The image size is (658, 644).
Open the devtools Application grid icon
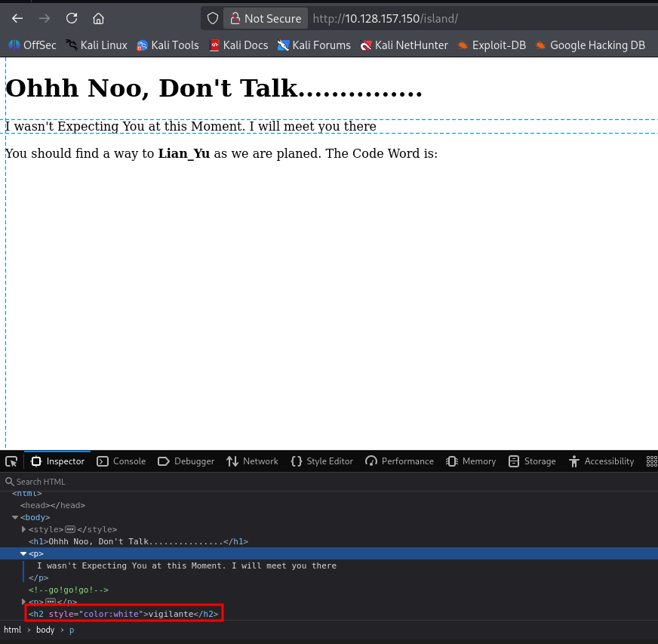pos(652,461)
